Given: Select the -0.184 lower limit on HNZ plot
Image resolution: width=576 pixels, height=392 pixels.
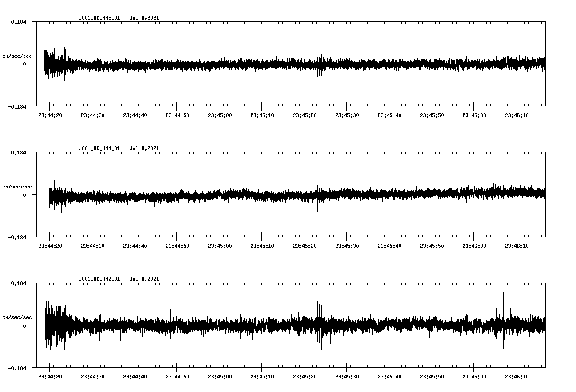Looking at the screenshot, I should coord(17,368).
